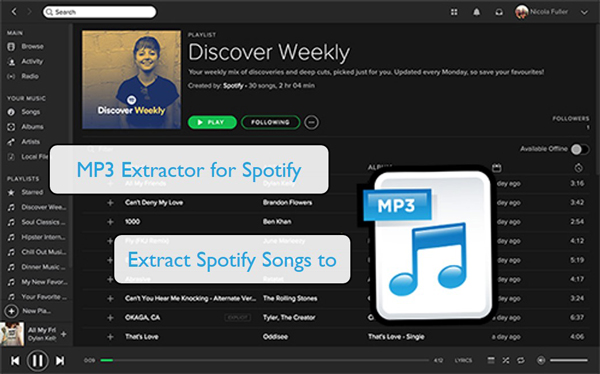Open the apps grid icon
This screenshot has width=600, height=374.
coord(454,12)
